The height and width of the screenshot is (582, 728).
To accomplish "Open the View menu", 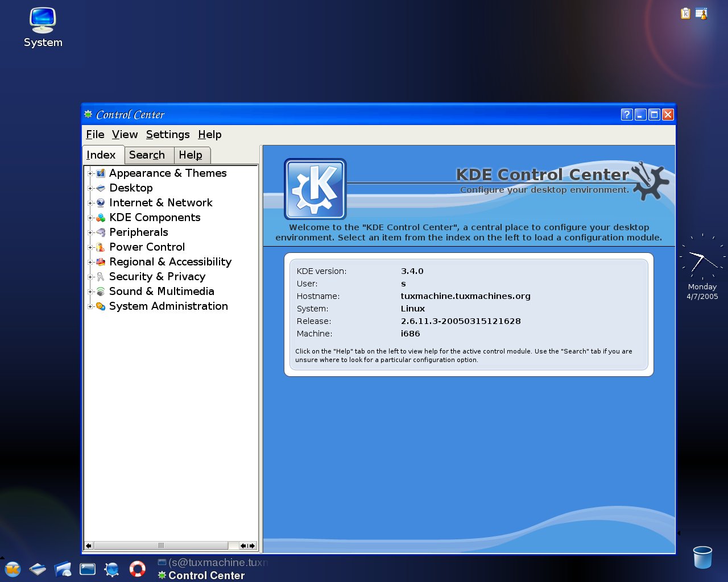I will click(125, 135).
